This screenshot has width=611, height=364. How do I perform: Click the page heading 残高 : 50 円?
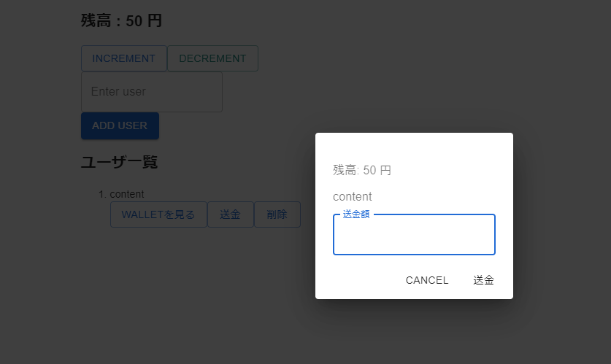[121, 20]
